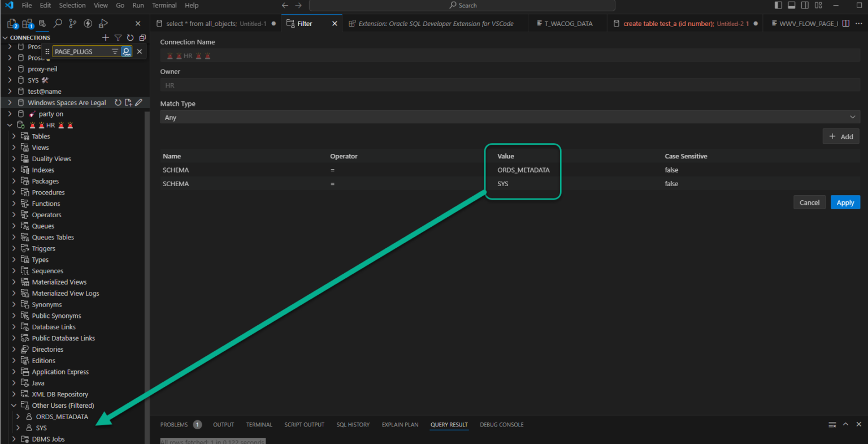Run the tree filter search with the magnifier icon
This screenshot has height=444, width=868.
coord(127,51)
